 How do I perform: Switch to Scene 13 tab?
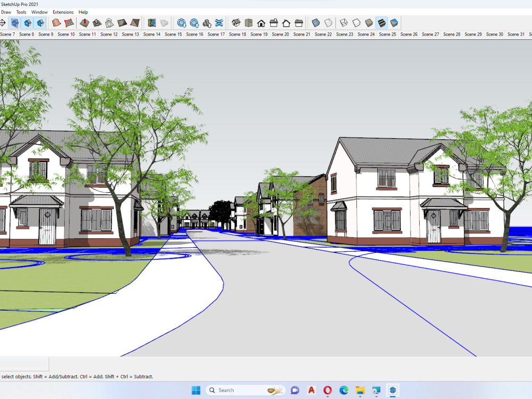pos(130,34)
